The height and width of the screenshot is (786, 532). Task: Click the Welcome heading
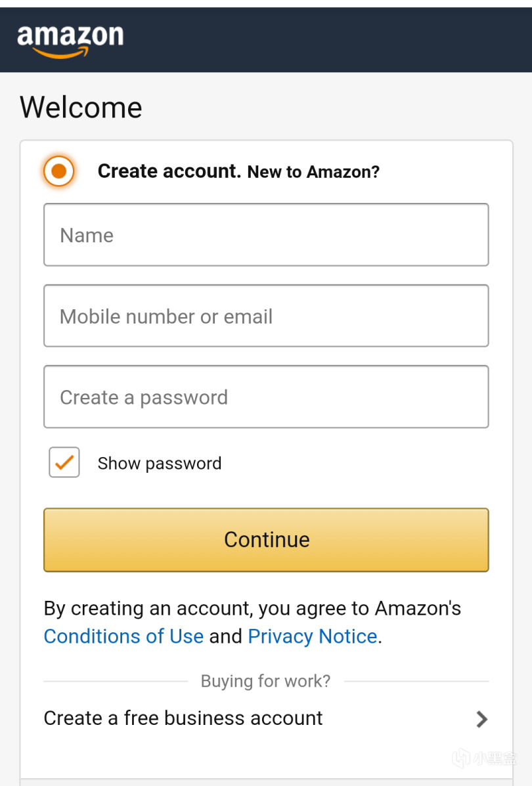[81, 108]
